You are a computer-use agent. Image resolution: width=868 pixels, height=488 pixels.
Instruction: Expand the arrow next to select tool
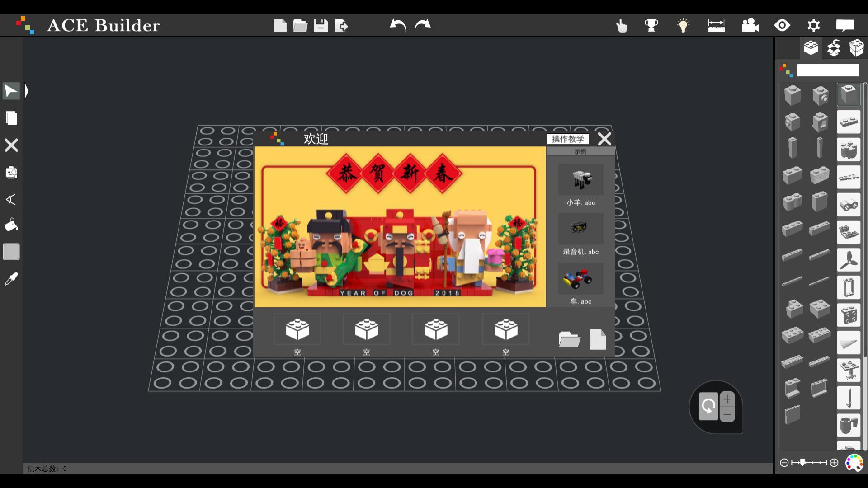[27, 91]
